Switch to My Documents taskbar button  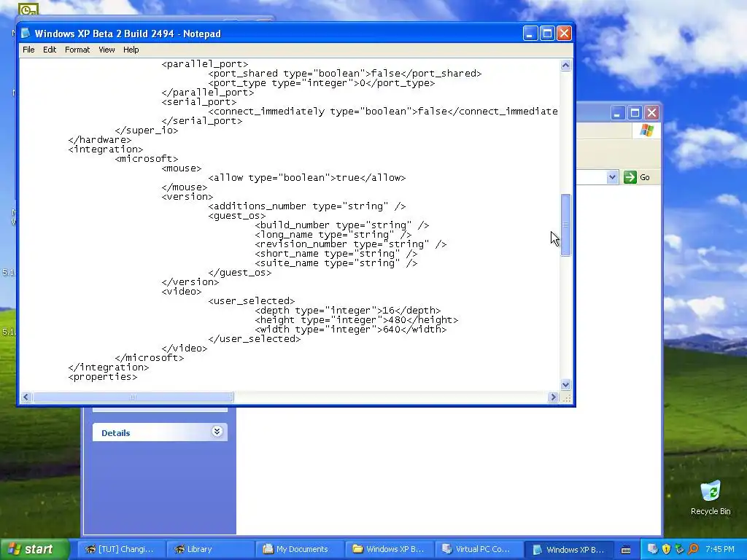pyautogui.click(x=298, y=549)
